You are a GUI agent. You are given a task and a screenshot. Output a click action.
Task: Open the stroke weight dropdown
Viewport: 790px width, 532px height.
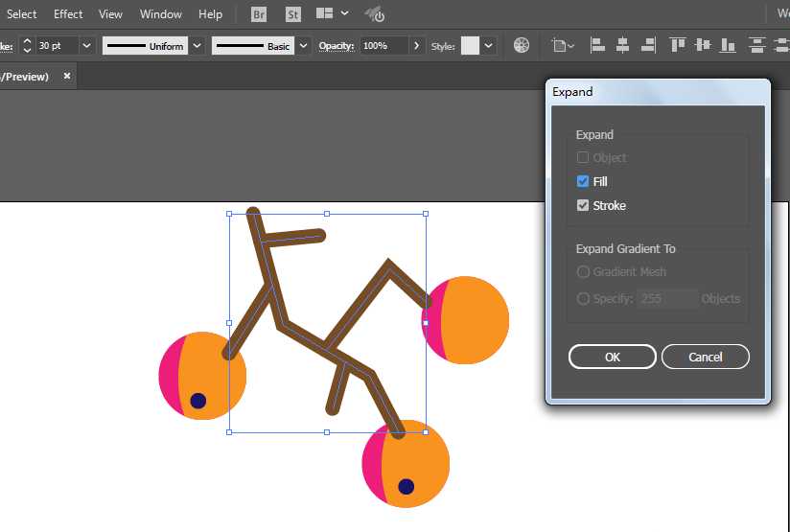tap(87, 45)
